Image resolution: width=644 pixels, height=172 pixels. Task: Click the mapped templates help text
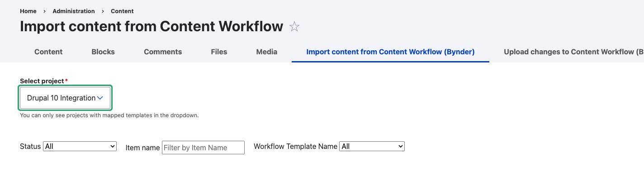(x=109, y=115)
